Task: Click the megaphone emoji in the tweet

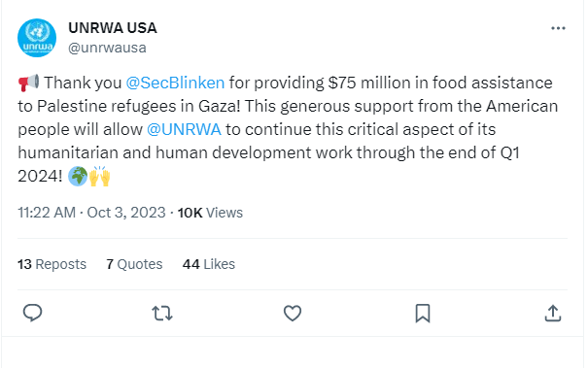Action: tap(28, 83)
